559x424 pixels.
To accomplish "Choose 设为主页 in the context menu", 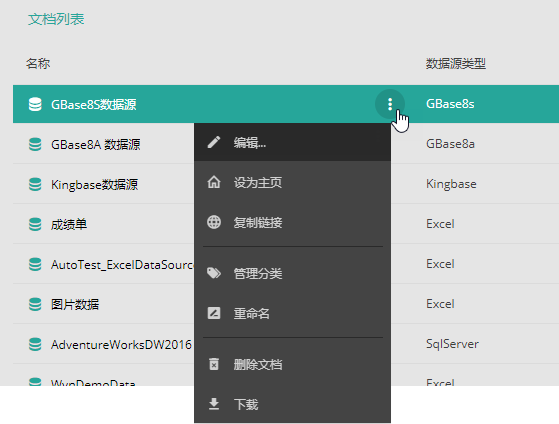I will pos(292,182).
